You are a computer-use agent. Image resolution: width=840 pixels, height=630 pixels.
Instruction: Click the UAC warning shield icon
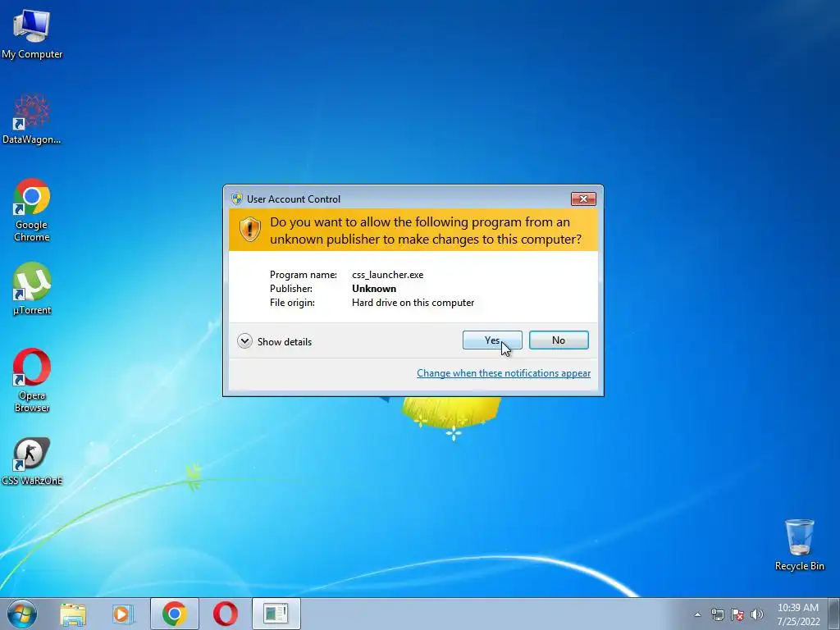coord(249,230)
